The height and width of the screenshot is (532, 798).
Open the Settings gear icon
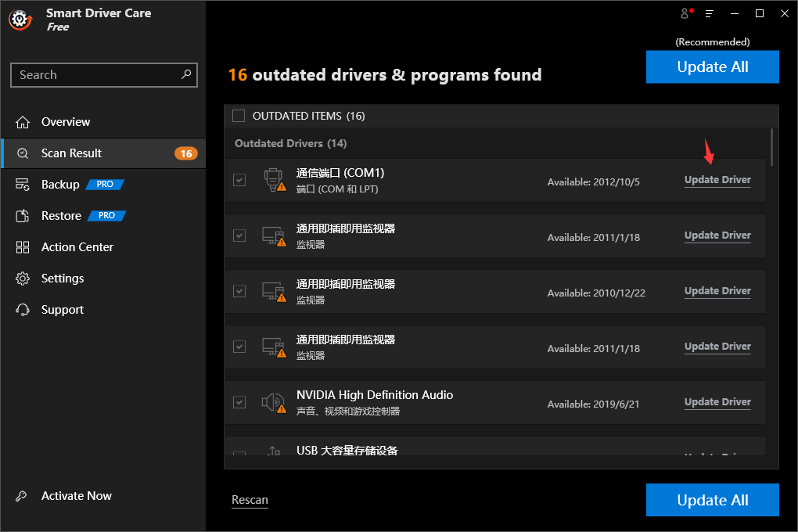tap(23, 279)
